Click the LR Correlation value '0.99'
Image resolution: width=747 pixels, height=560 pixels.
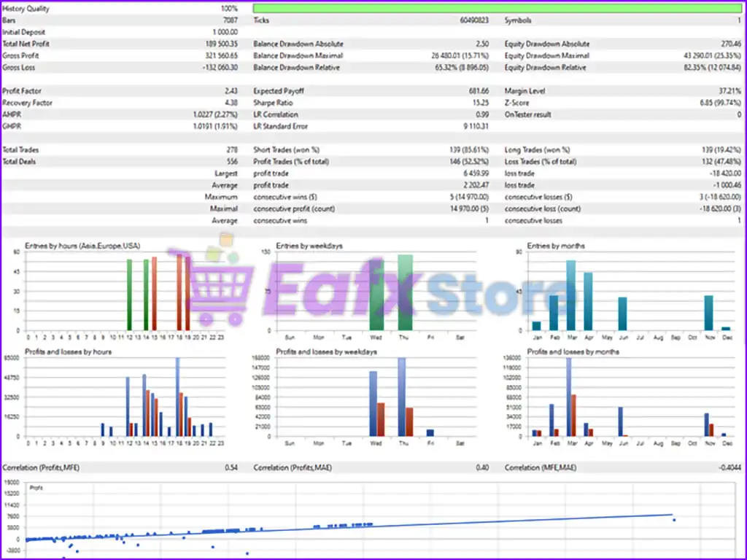point(482,114)
